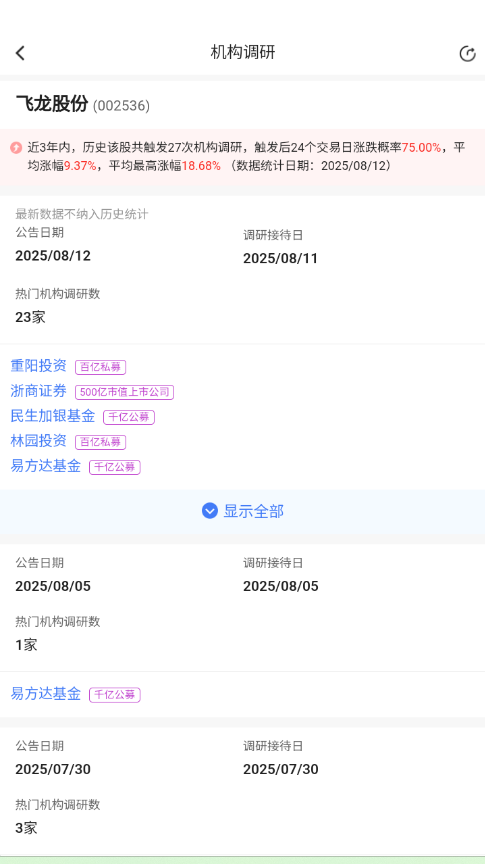The image size is (485, 864).
Task: Tap the back arrow icon
Action: (20, 53)
